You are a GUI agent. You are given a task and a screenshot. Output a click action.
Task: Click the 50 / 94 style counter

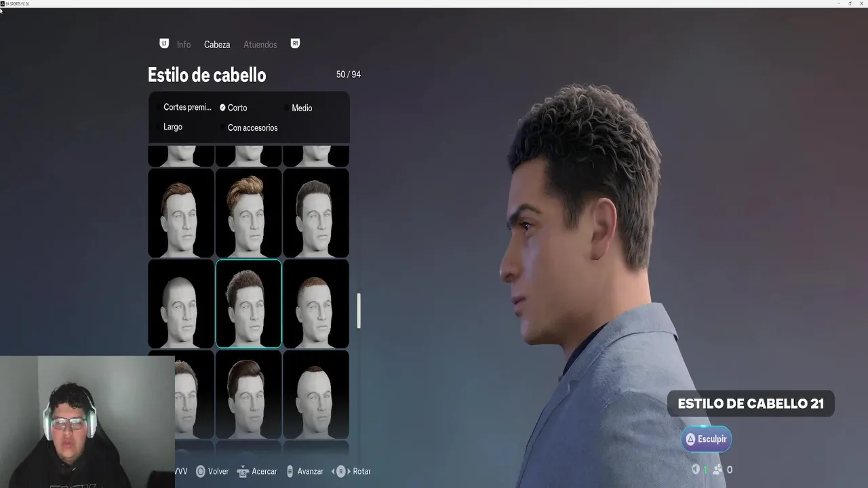click(x=349, y=75)
